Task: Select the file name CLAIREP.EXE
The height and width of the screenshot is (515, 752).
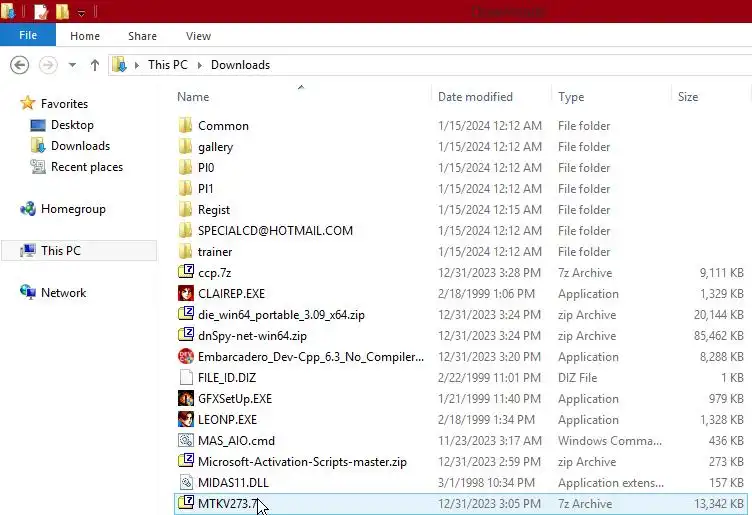Action: 231,293
